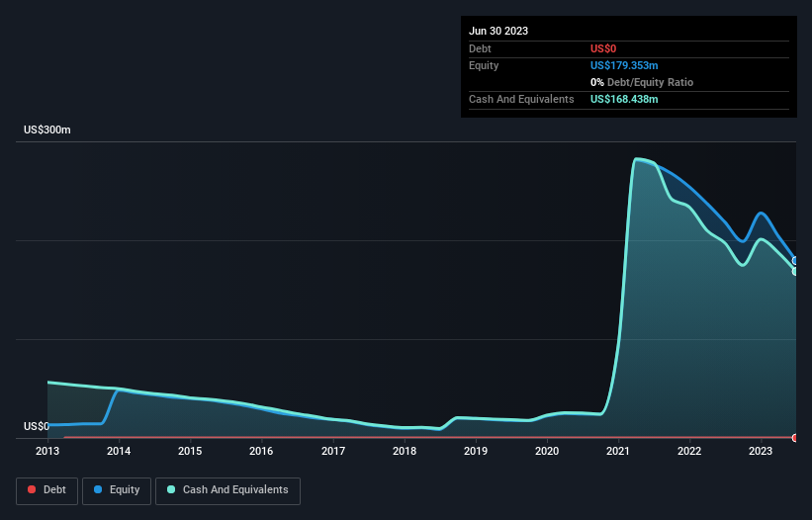Screen dimensions: 812x520
Task: Click the blue Equity endpoint marker
Action: tap(795, 261)
